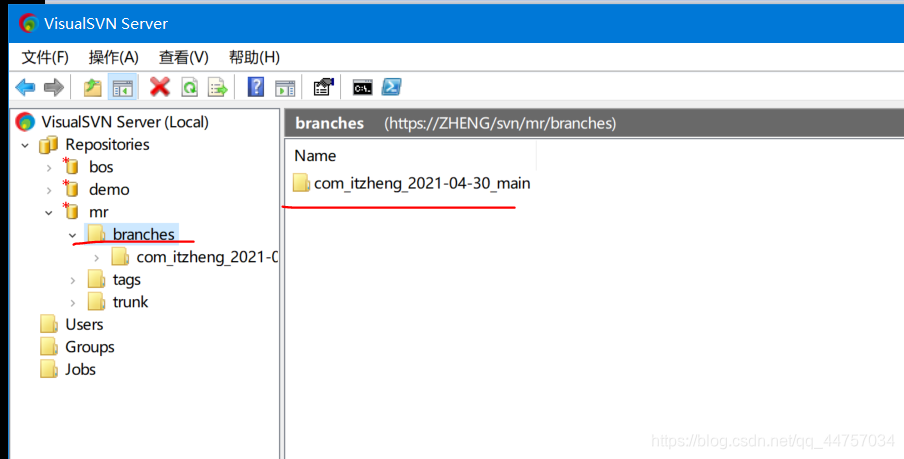
Task: Expand the demo repository chevron
Action: click(x=49, y=190)
